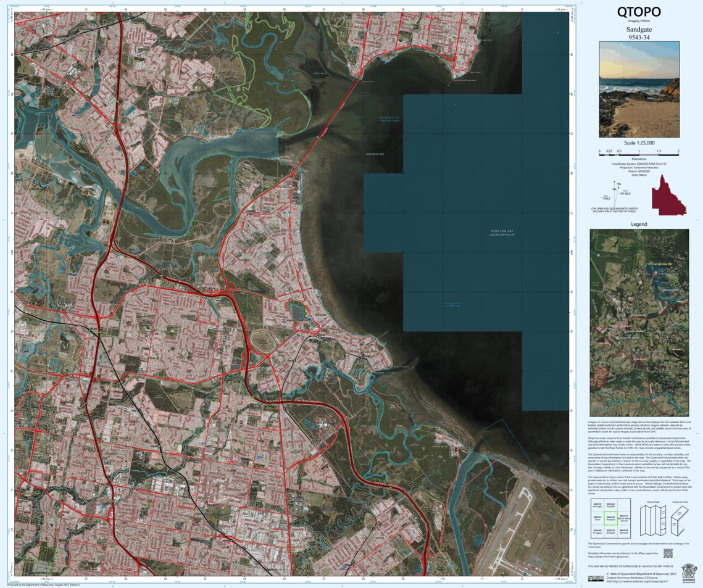Select the Wynnum 9543-32 index cell
Viewport: 703px width, 588px height.
[624, 531]
